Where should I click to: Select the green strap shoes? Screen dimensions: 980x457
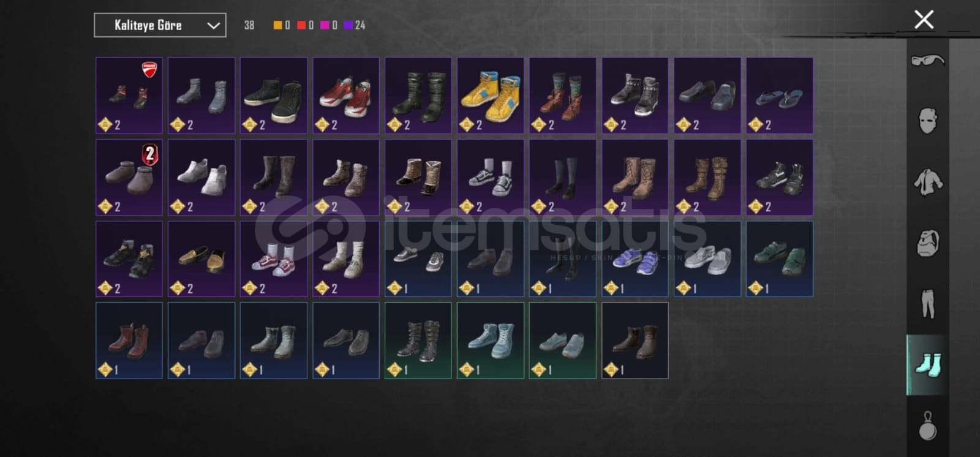(780, 259)
